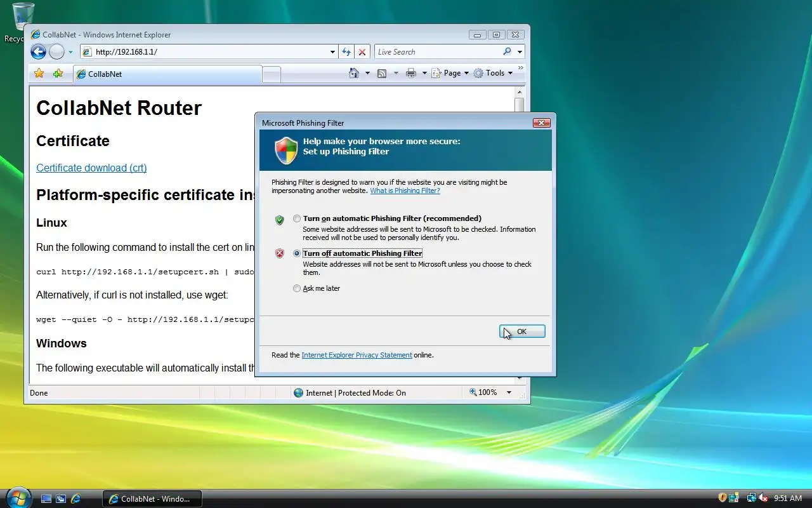Confirm the Phishing Filter dialog with OK

pyautogui.click(x=522, y=331)
